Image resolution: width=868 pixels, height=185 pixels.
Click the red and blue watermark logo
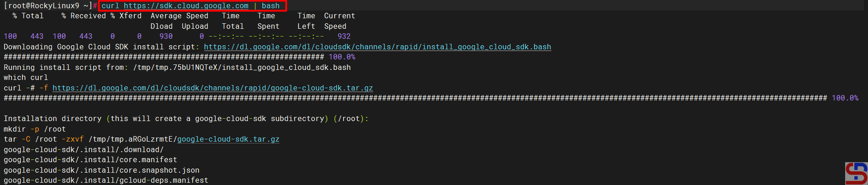(x=856, y=173)
